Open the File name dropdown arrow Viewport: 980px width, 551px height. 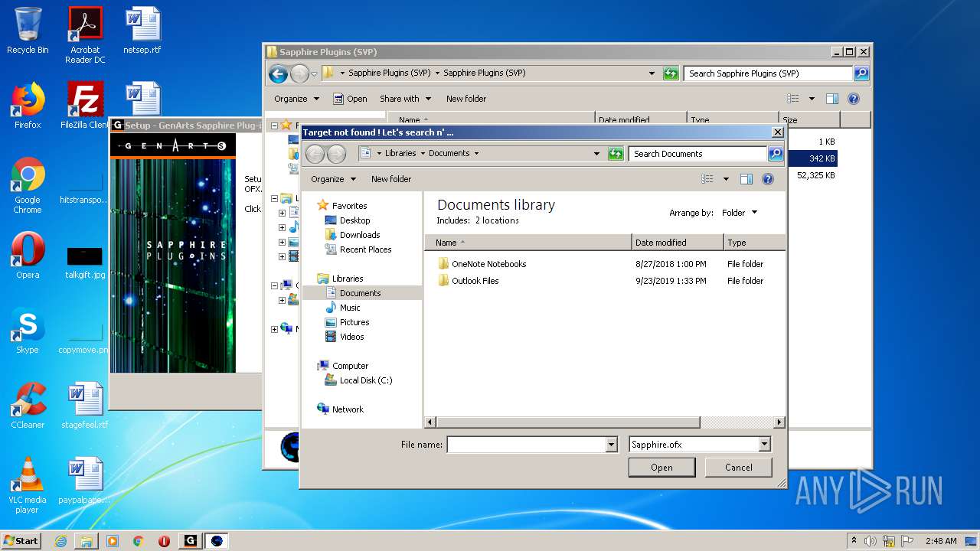611,445
